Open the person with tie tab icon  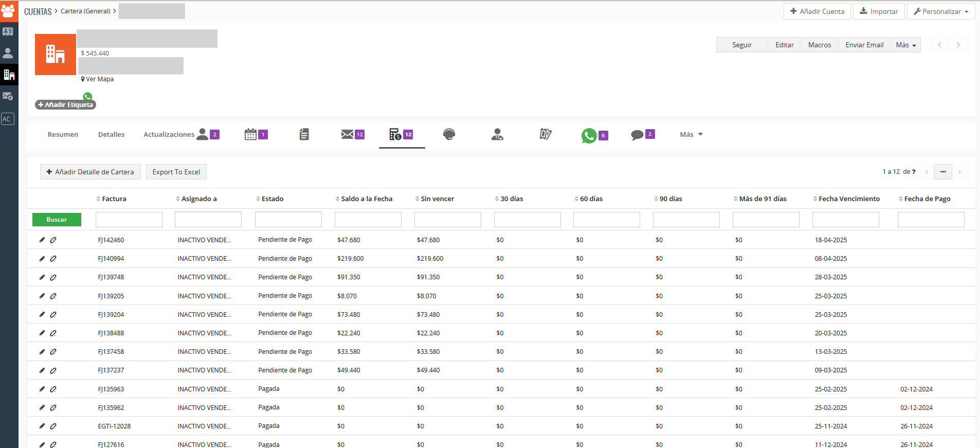497,134
